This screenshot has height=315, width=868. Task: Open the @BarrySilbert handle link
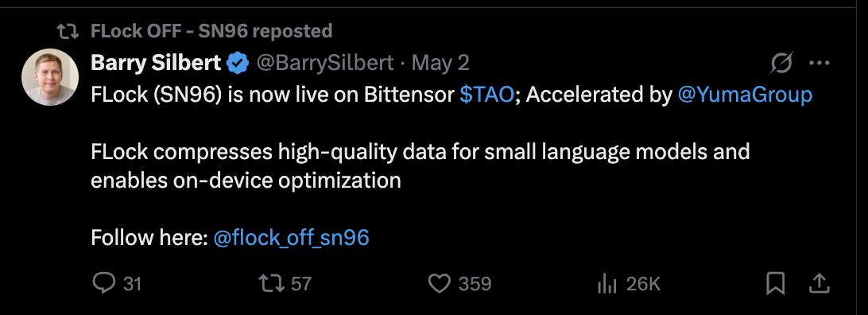(x=324, y=63)
